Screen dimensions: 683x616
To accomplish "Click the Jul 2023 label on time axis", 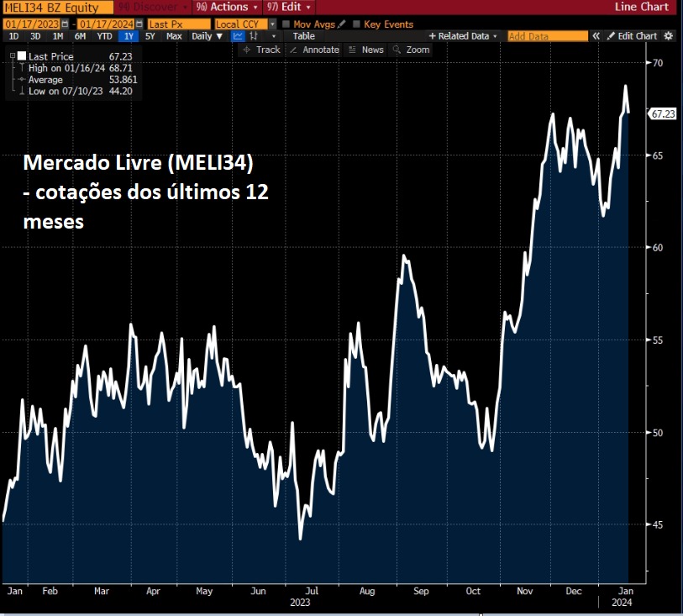I will (312, 591).
